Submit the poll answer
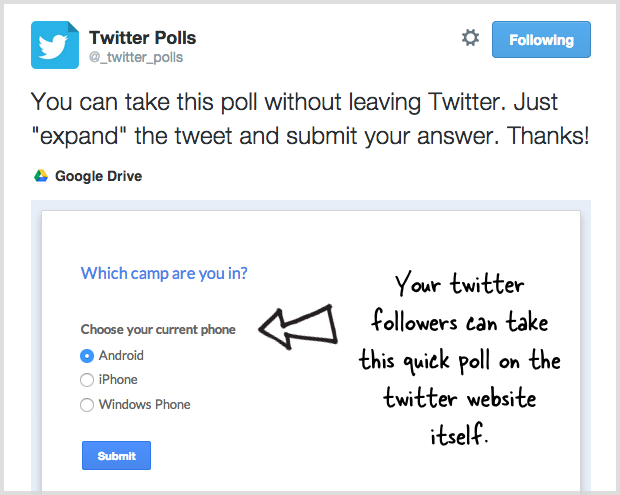 tap(116, 455)
